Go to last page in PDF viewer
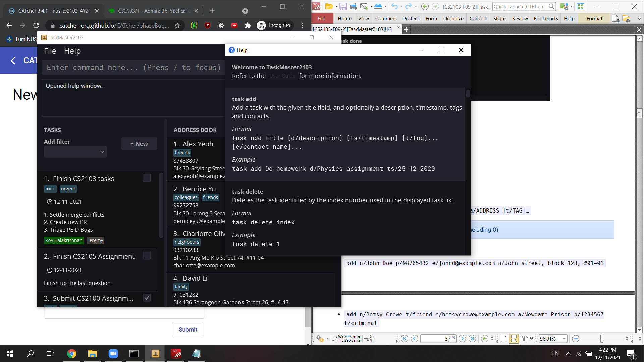The image size is (644, 362). click(x=472, y=339)
